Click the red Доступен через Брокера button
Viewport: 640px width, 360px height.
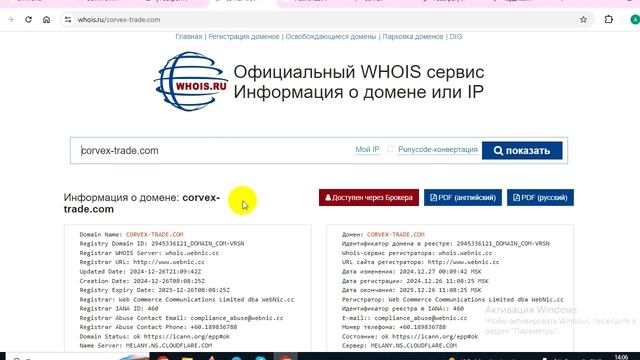click(x=369, y=198)
